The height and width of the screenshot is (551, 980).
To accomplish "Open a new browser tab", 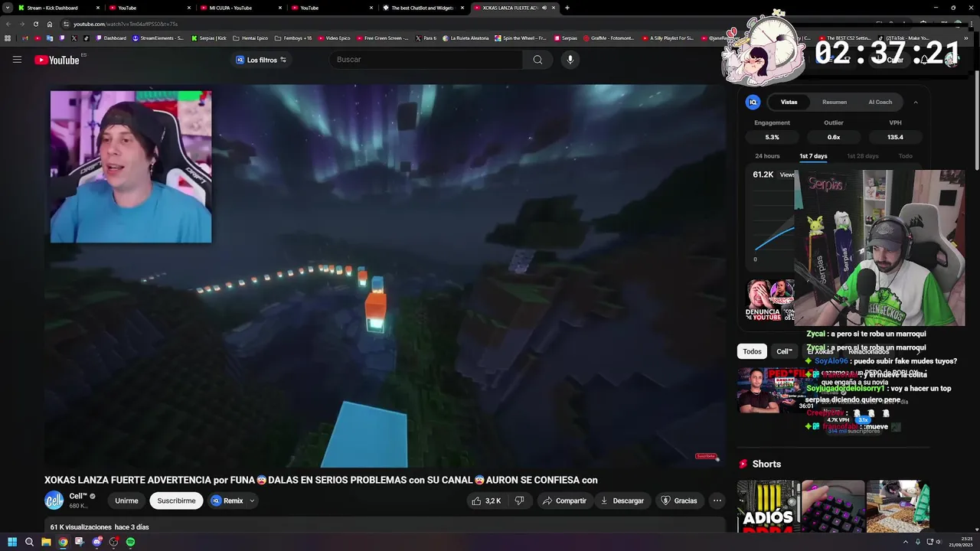I will coord(567,8).
